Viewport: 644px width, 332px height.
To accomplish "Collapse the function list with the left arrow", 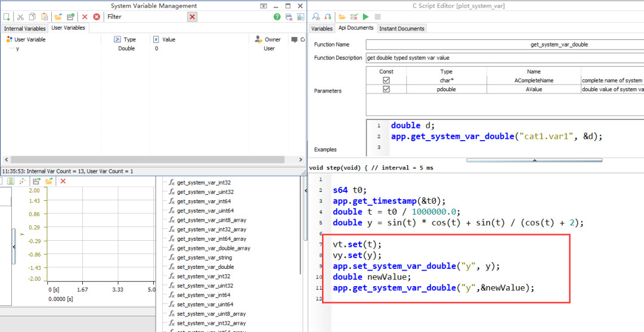I will coord(306,191).
